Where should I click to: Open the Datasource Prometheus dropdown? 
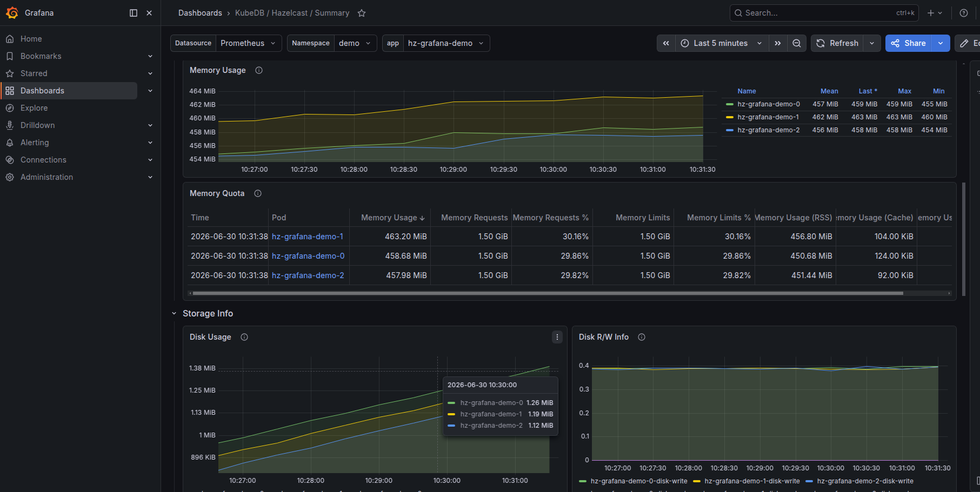click(249, 43)
